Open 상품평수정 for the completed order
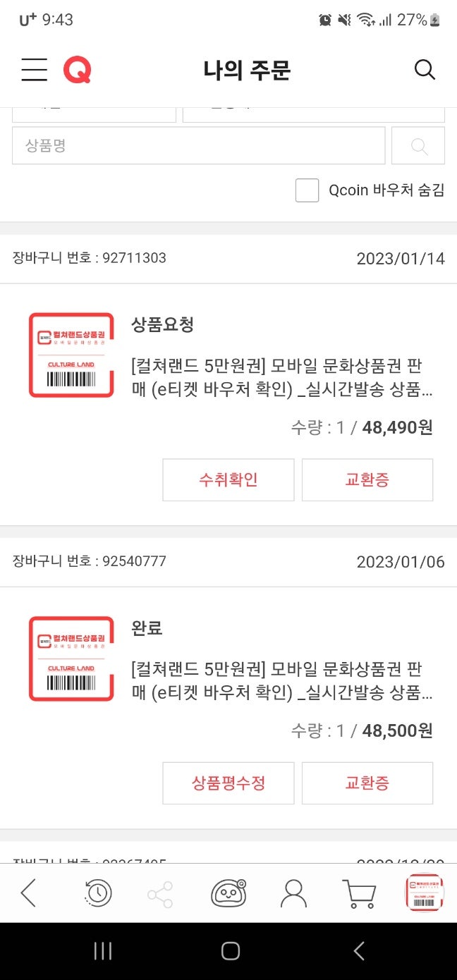Image resolution: width=457 pixels, height=980 pixels. click(x=228, y=783)
